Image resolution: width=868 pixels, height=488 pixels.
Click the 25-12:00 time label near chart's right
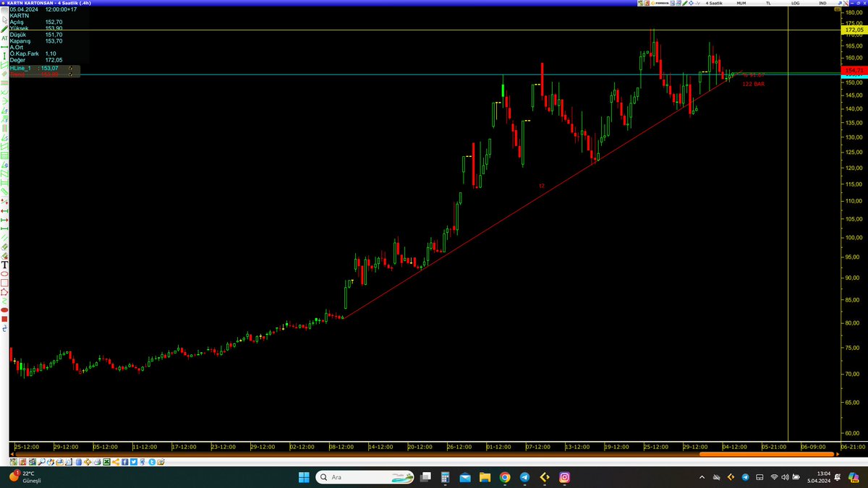[x=655, y=447]
